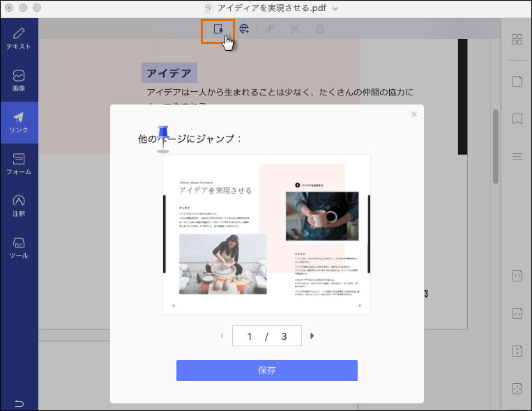
Task: Open the outline list panel icon
Action: [517, 156]
